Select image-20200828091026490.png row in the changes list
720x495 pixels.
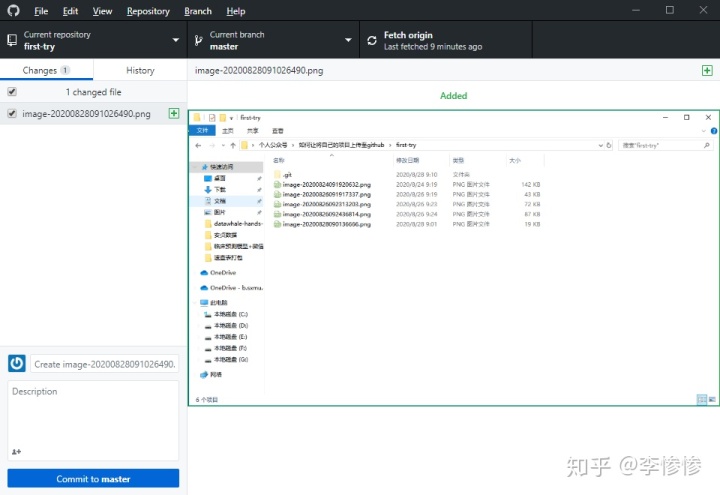click(x=93, y=113)
